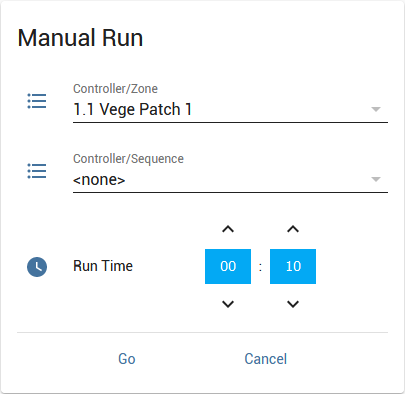This screenshot has height=394, width=405.
Task: Decrease hours with the down chevron
Action: coord(228,304)
